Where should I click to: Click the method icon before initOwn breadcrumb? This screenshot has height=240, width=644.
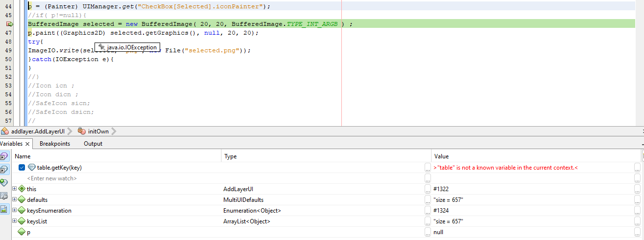click(81, 131)
